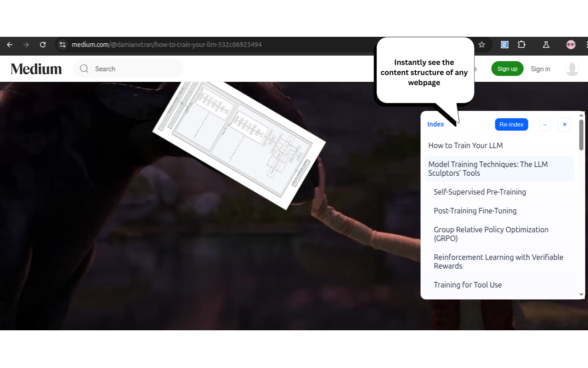Reload the current page

[43, 45]
